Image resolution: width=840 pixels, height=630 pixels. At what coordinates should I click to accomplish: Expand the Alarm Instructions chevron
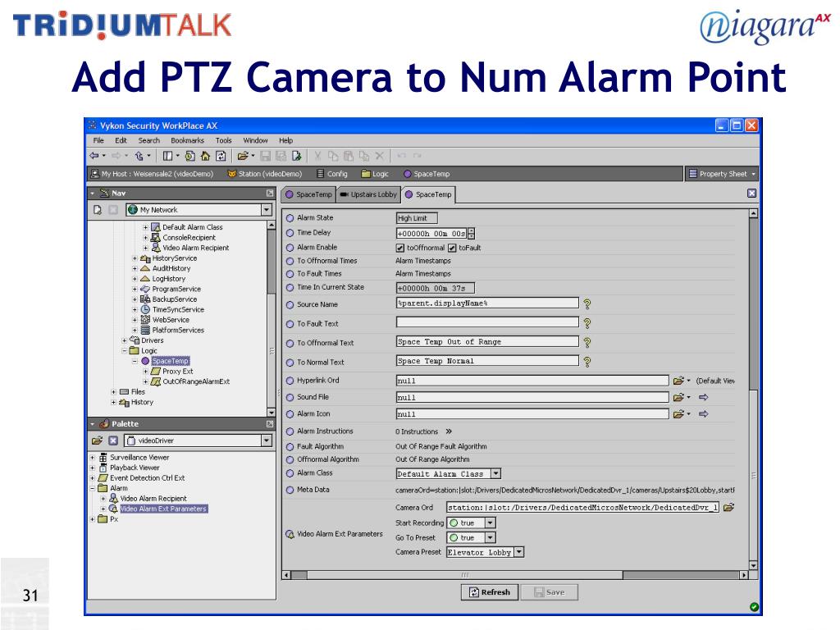coord(449,431)
